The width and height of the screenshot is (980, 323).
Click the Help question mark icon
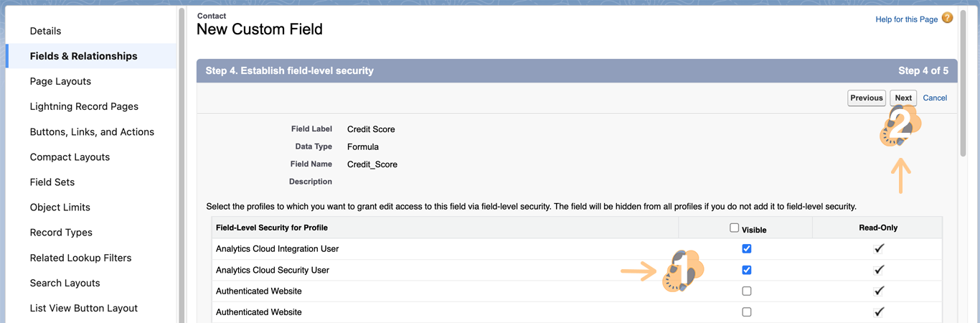947,18
